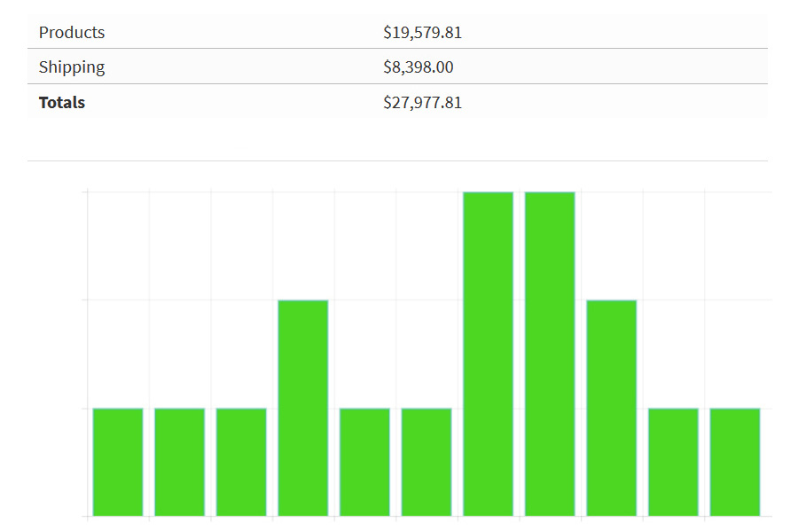798x532 pixels.
Task: Select the $19,579.81 products amount
Action: [422, 33]
